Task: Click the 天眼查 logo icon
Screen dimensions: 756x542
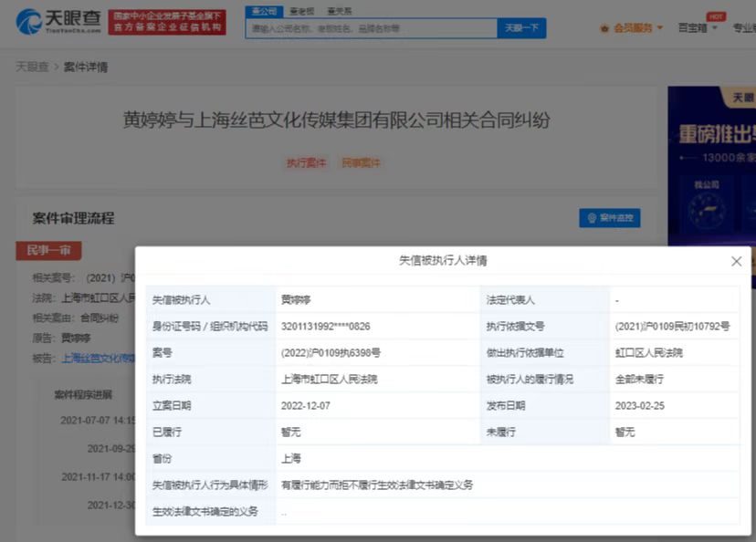Action: (31, 23)
